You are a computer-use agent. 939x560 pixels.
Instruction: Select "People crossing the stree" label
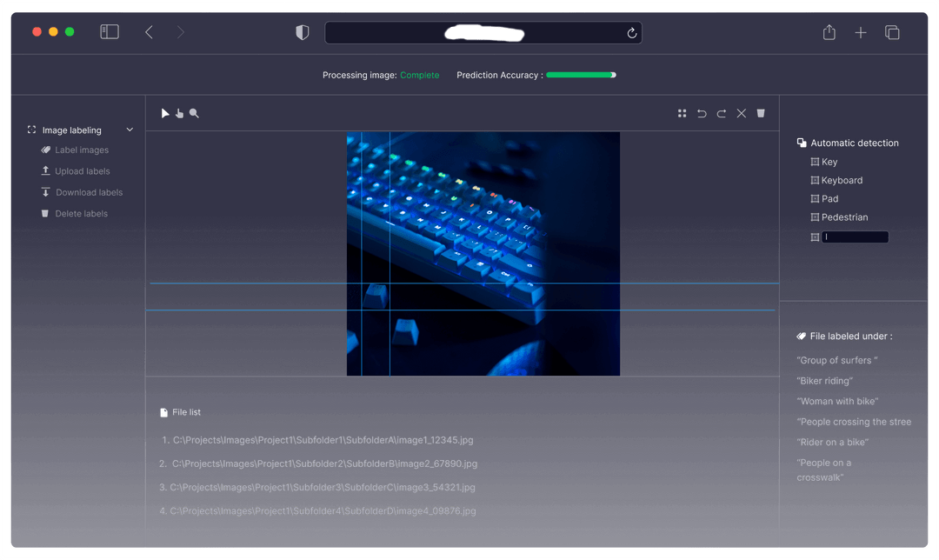pyautogui.click(x=854, y=422)
